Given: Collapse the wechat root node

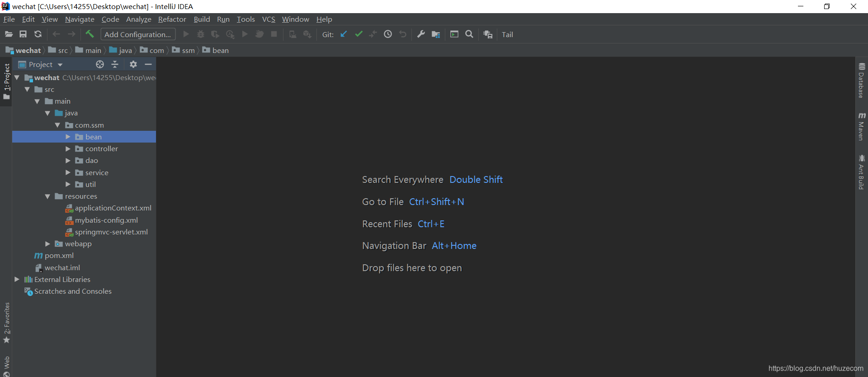Looking at the screenshot, I should [17, 77].
